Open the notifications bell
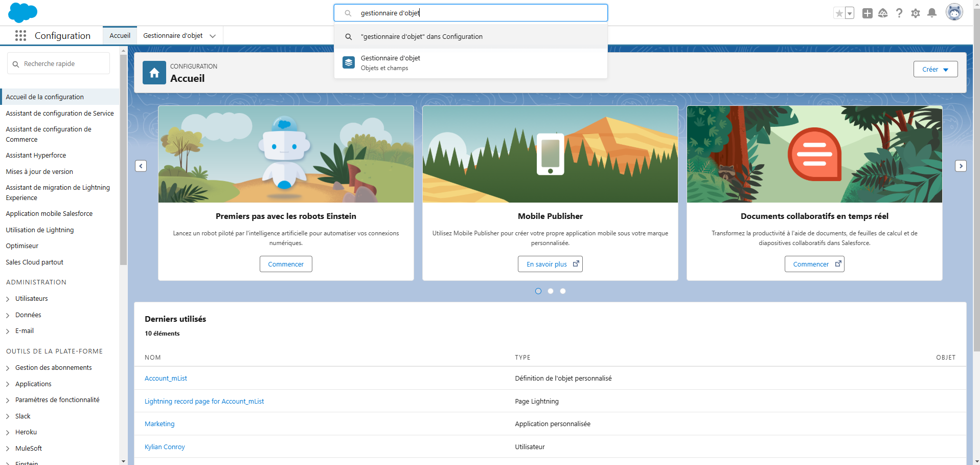Image resolution: width=980 pixels, height=465 pixels. point(932,13)
